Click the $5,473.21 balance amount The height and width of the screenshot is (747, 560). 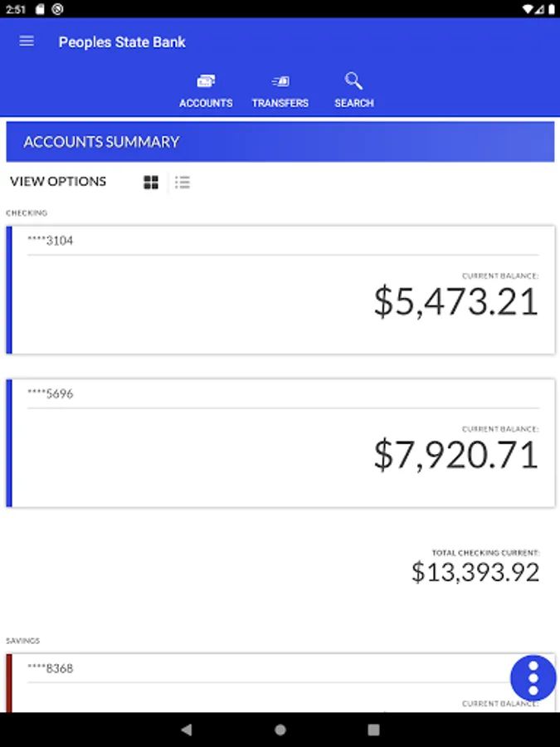pyautogui.click(x=456, y=302)
